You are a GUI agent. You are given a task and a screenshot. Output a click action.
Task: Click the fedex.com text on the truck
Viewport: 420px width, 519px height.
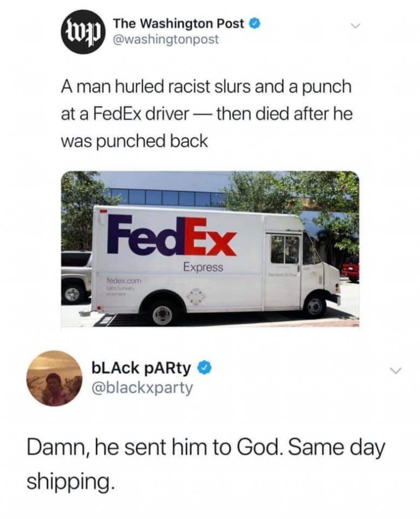tap(124, 281)
